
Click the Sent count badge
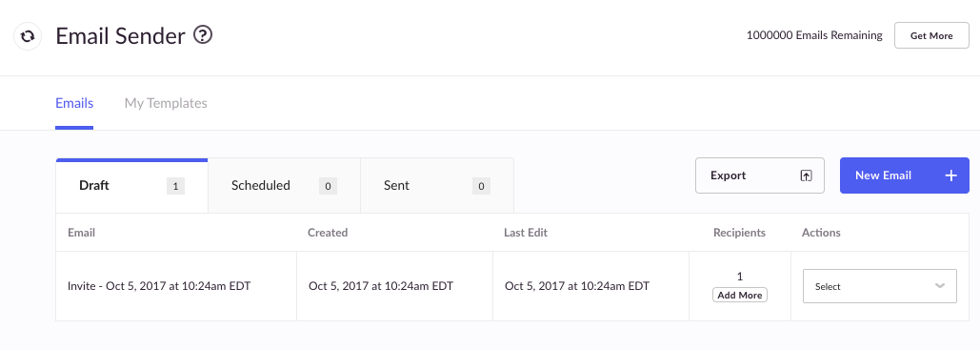pyautogui.click(x=481, y=186)
